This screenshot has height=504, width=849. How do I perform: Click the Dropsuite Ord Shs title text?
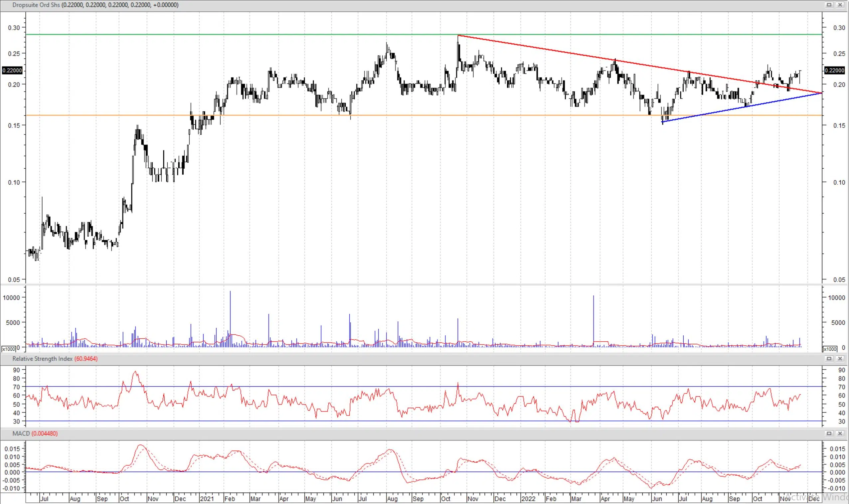point(36,5)
